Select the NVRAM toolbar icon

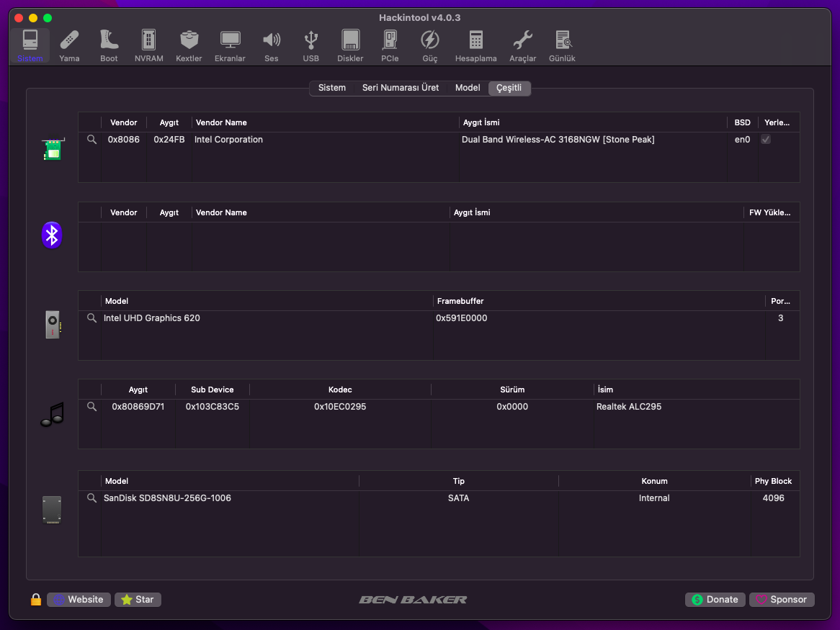(148, 45)
